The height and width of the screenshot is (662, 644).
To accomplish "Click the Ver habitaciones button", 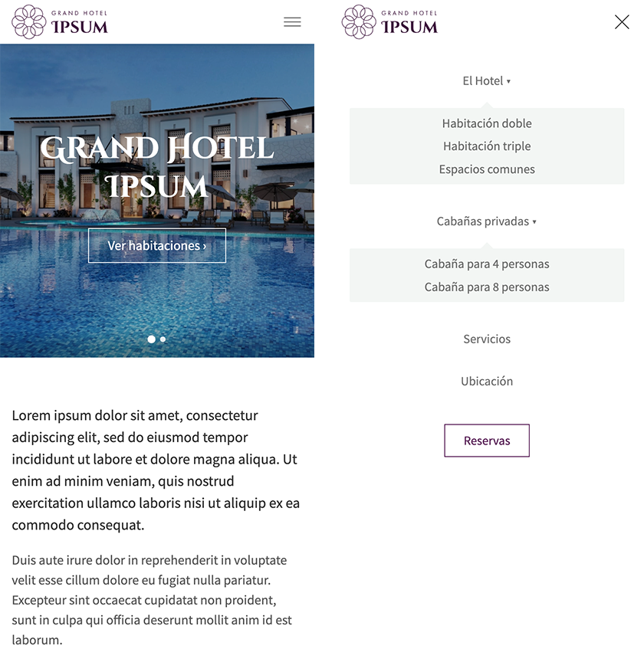I will (156, 245).
